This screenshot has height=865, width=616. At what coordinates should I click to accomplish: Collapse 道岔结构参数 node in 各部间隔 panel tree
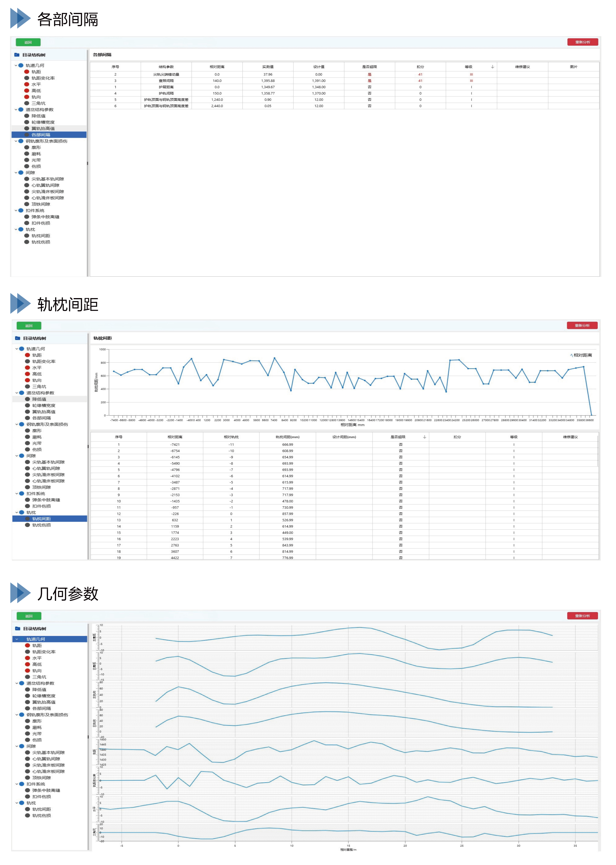click(16, 110)
